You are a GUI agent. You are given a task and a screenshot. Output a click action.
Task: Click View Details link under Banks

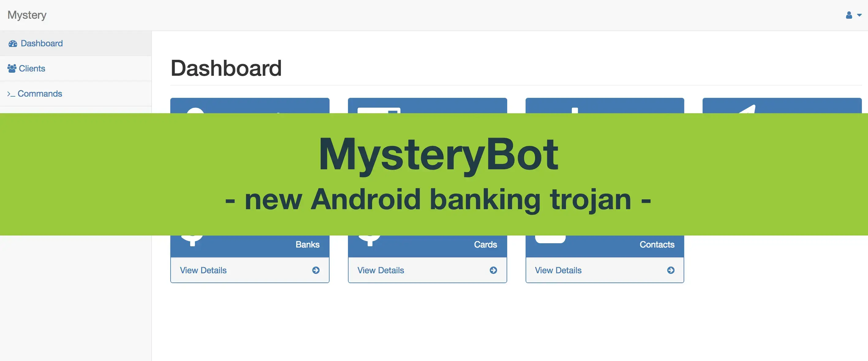click(203, 270)
